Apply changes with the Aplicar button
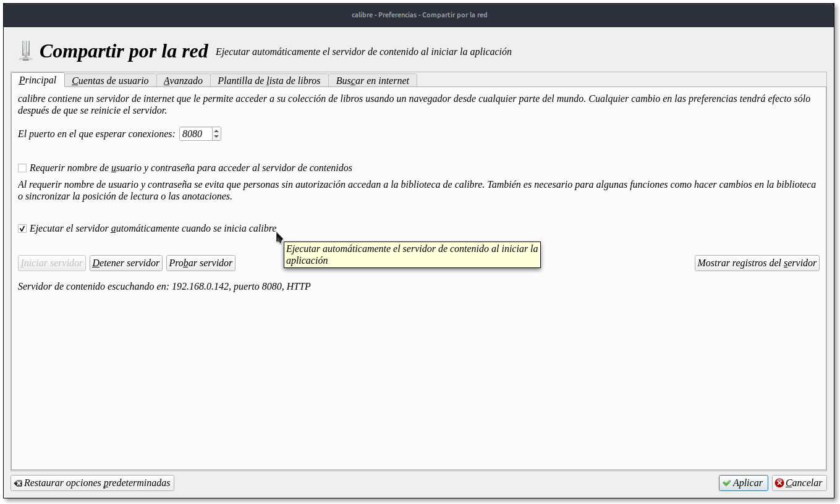Viewport: 840px width, 504px height. pos(743,483)
